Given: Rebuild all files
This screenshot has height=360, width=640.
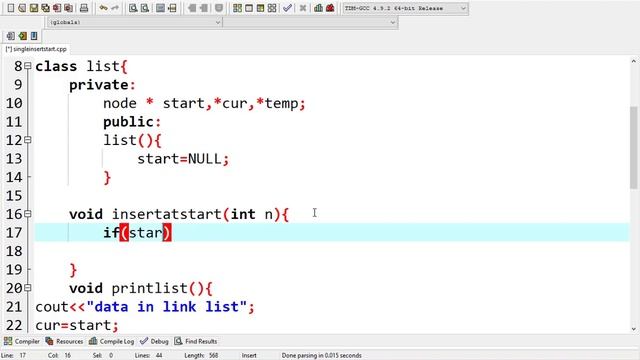Looking at the screenshot, I should (272, 8).
